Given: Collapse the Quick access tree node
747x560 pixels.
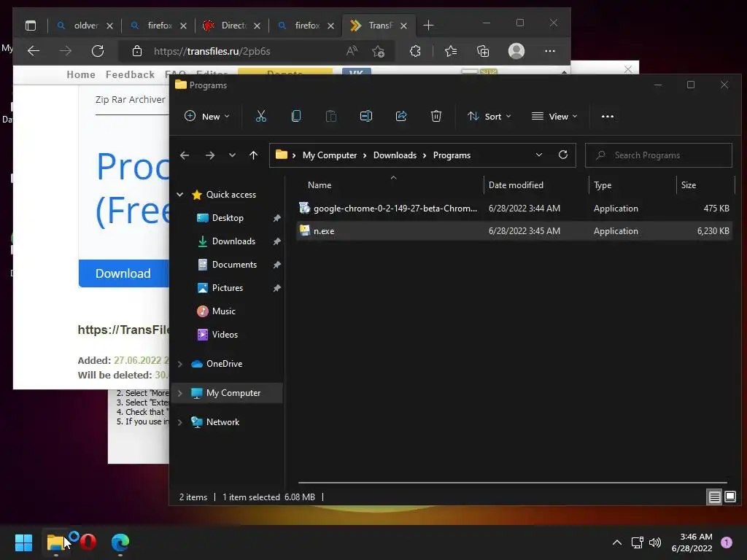Looking at the screenshot, I should (x=180, y=194).
